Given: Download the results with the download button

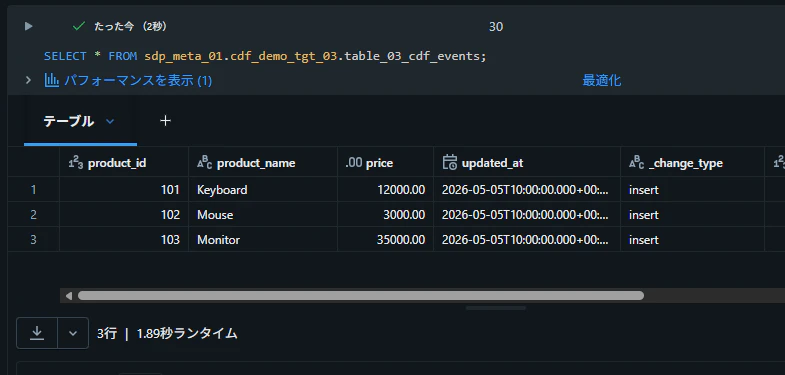Looking at the screenshot, I should (37, 332).
